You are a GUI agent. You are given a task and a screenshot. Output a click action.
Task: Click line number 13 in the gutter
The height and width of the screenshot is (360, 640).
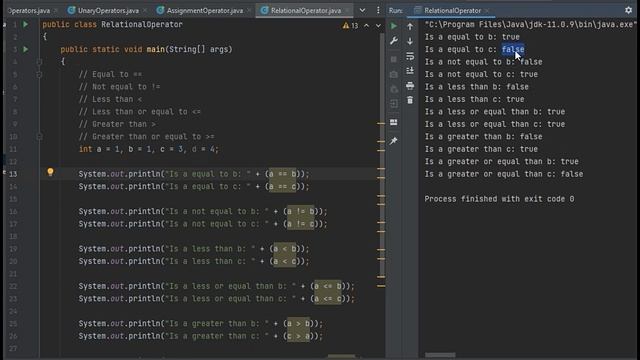13,174
